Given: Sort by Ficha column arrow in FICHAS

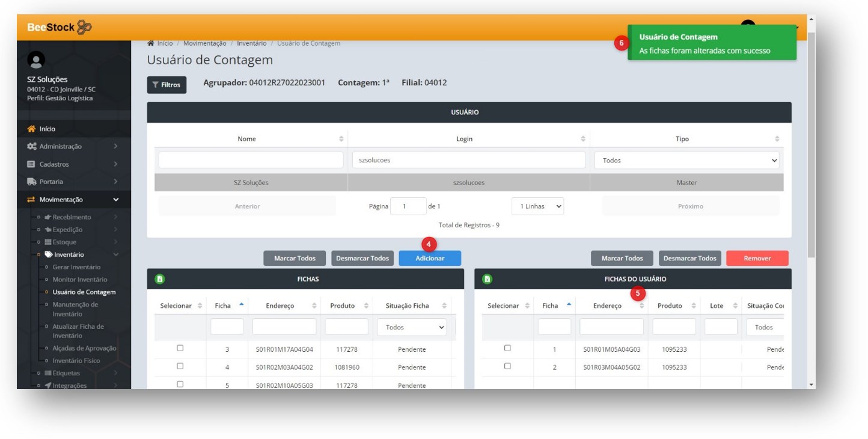Looking at the screenshot, I should pyautogui.click(x=242, y=305).
